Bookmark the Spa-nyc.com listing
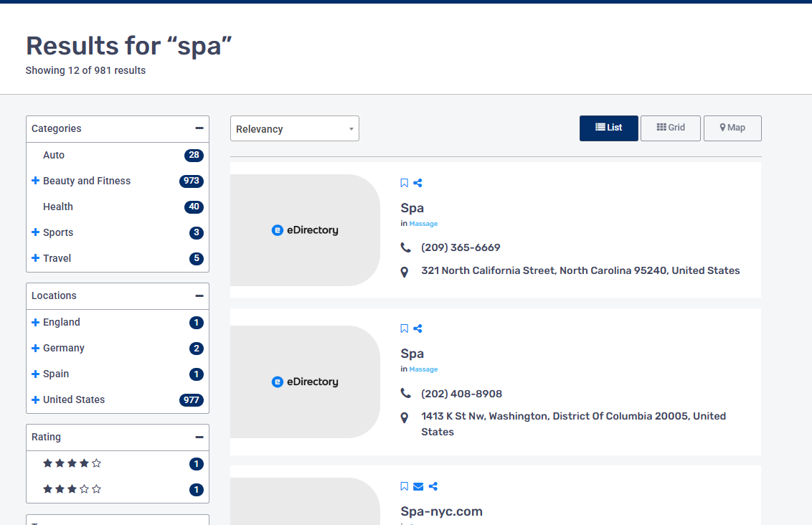This screenshot has width=812, height=525. (x=405, y=486)
